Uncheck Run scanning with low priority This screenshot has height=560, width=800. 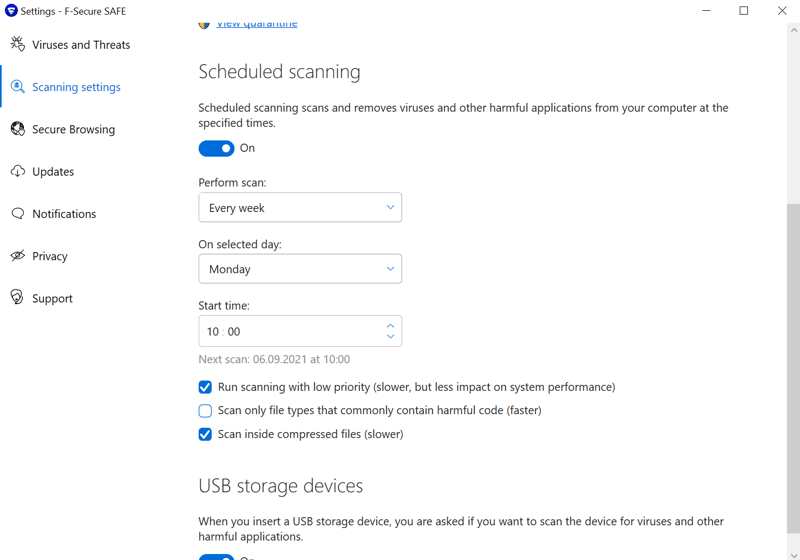(205, 387)
